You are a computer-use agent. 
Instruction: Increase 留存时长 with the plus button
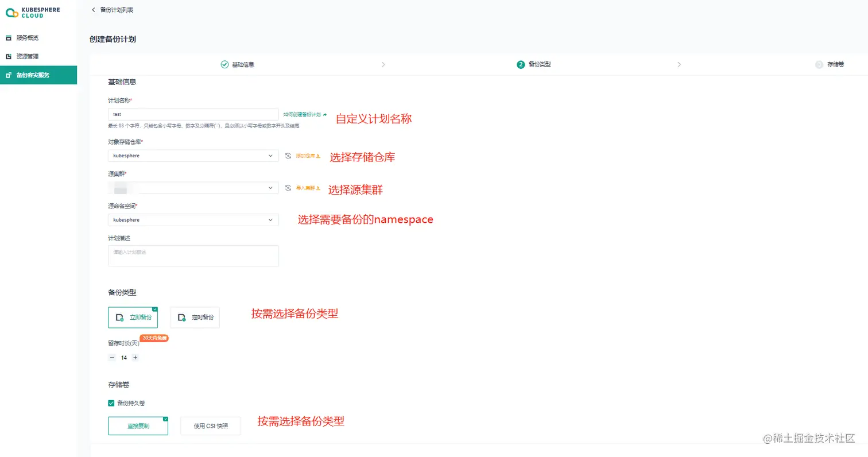[135, 358]
